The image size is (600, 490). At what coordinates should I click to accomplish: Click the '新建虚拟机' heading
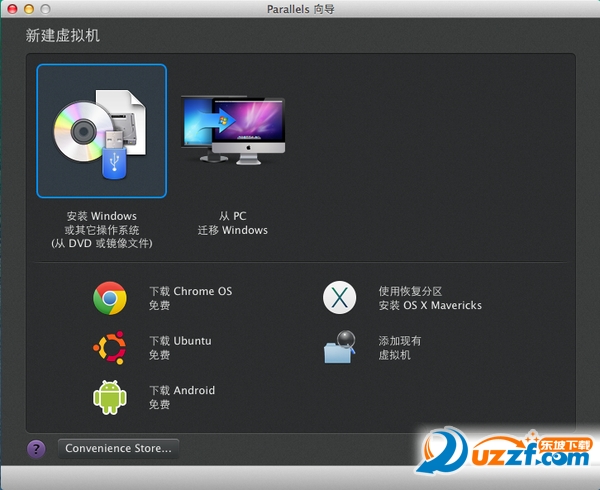point(62,36)
